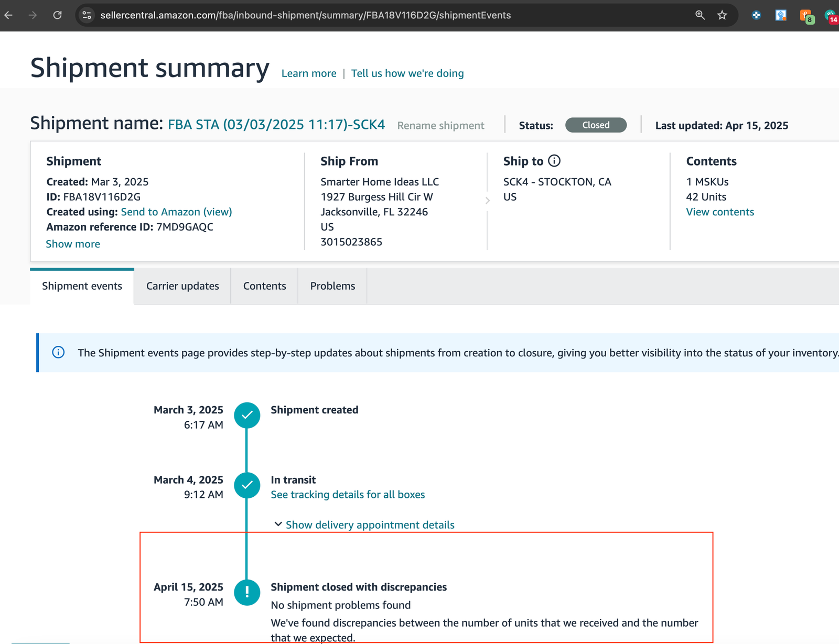Click the Closed status badge
The height and width of the screenshot is (644, 839).
[596, 125]
